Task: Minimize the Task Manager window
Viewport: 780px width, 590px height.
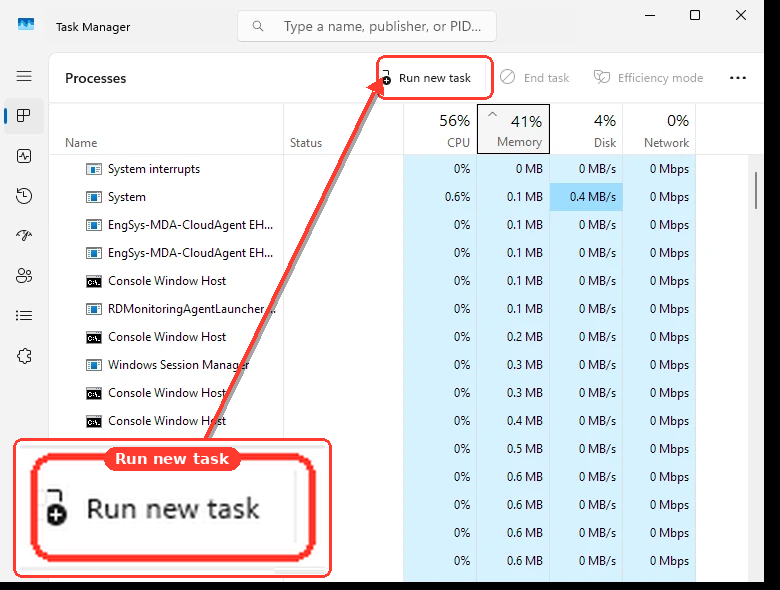Action: click(x=650, y=15)
